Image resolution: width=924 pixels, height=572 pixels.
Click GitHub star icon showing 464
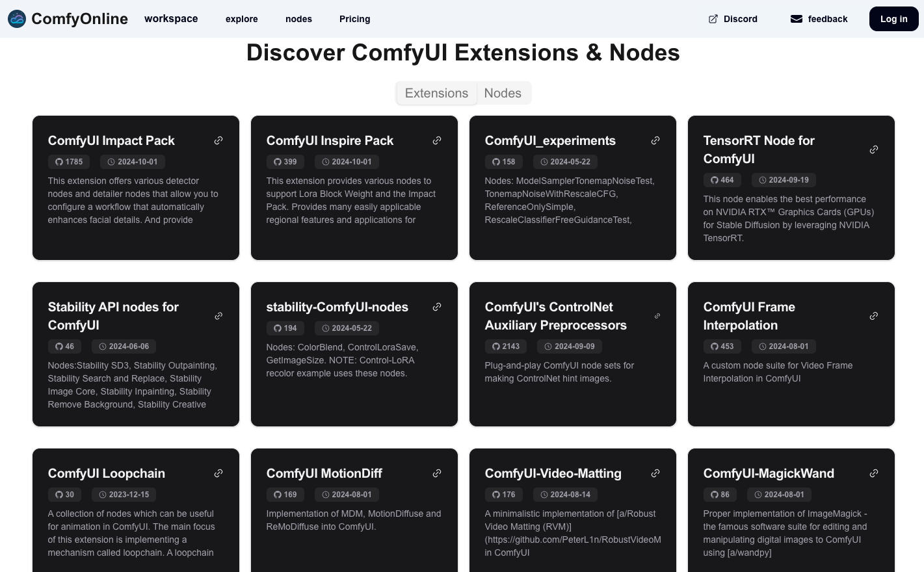tap(715, 180)
